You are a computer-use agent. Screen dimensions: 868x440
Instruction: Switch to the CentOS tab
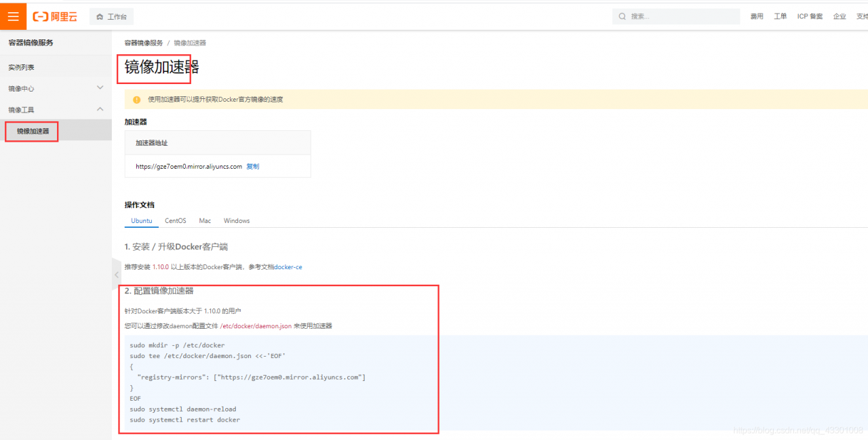pyautogui.click(x=176, y=221)
